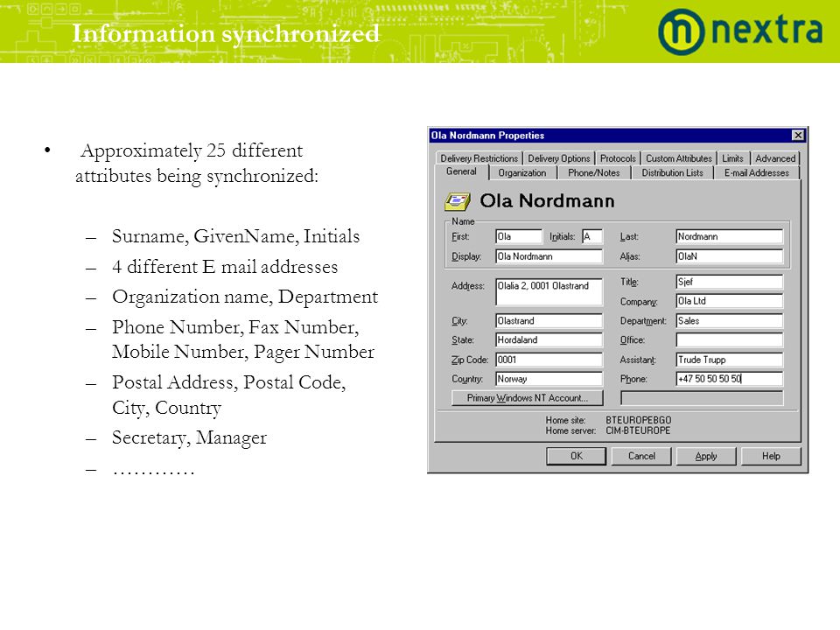
Task: Apply changes with the Apply button
Action: coord(706,456)
